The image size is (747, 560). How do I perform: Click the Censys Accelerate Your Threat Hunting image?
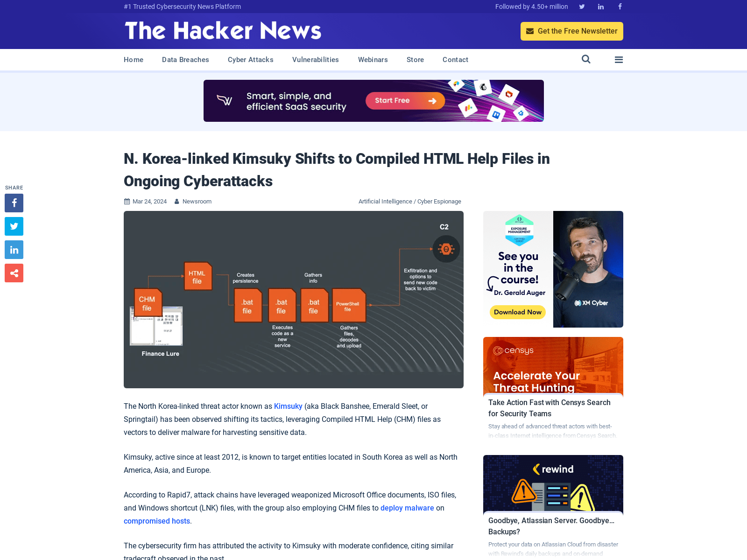[553, 365]
